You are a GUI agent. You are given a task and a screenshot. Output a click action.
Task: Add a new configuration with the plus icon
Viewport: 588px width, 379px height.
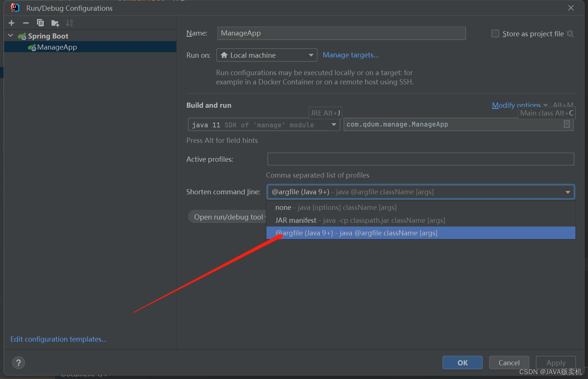click(x=11, y=23)
